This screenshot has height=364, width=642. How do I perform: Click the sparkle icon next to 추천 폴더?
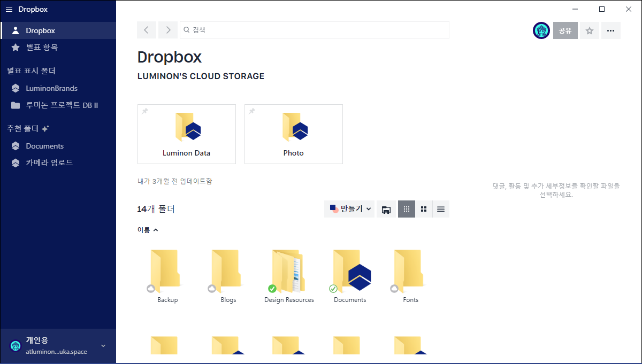coord(45,129)
